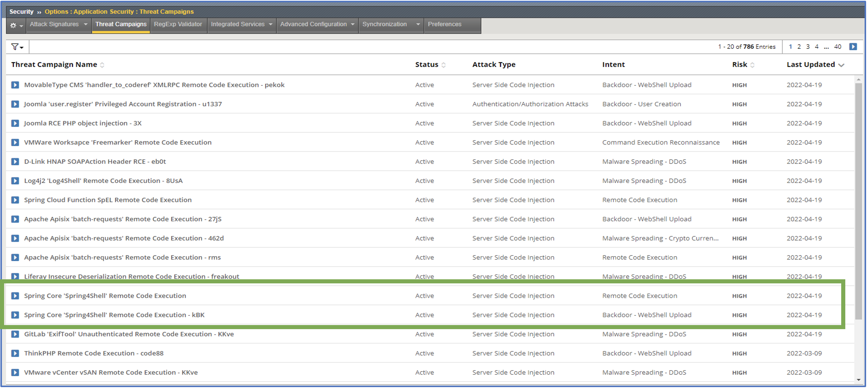Click the scrollbar up arrow
Screen dimensions: 868x389
pos(858,80)
